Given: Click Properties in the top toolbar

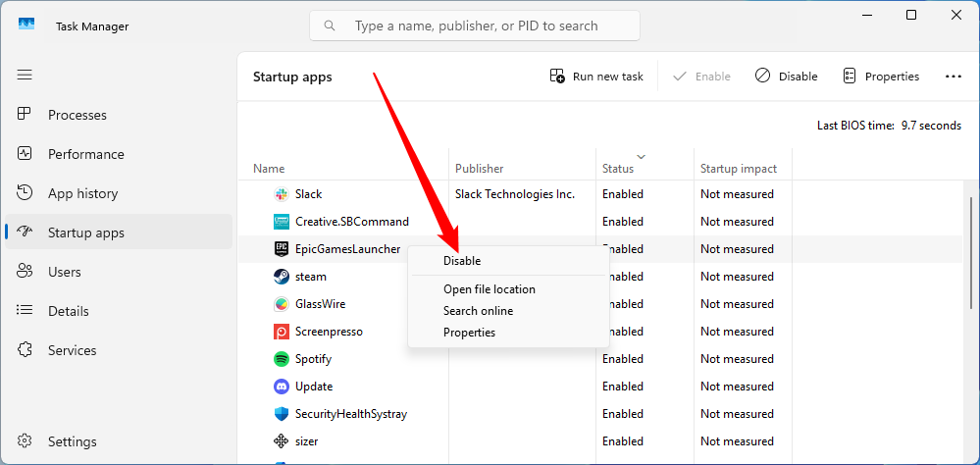Looking at the screenshot, I should pyautogui.click(x=881, y=77).
